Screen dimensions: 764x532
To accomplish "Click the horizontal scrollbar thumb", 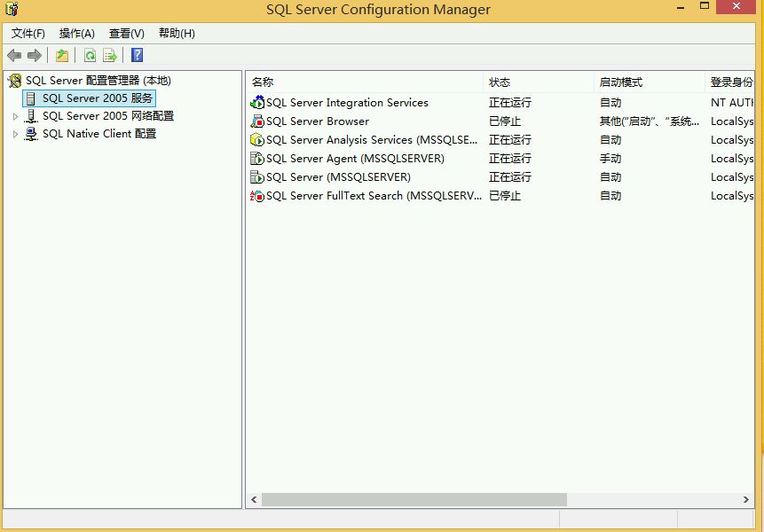I will [414, 500].
